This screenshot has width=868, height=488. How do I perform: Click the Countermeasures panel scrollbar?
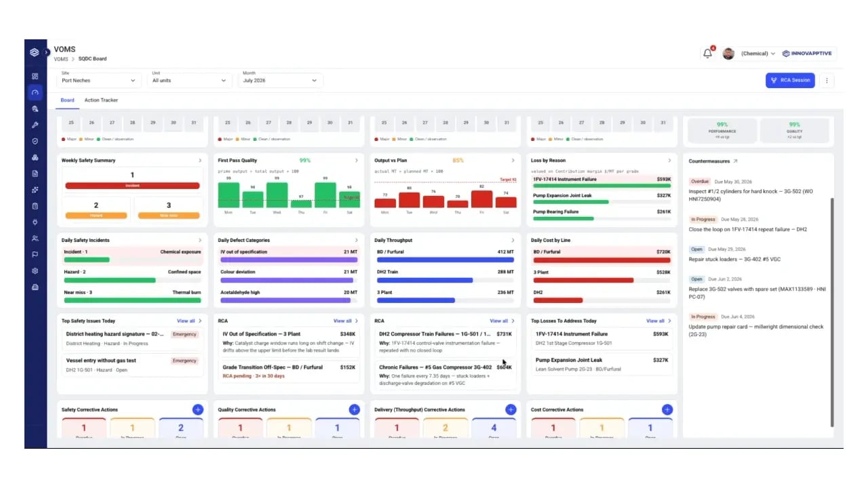[832, 312]
